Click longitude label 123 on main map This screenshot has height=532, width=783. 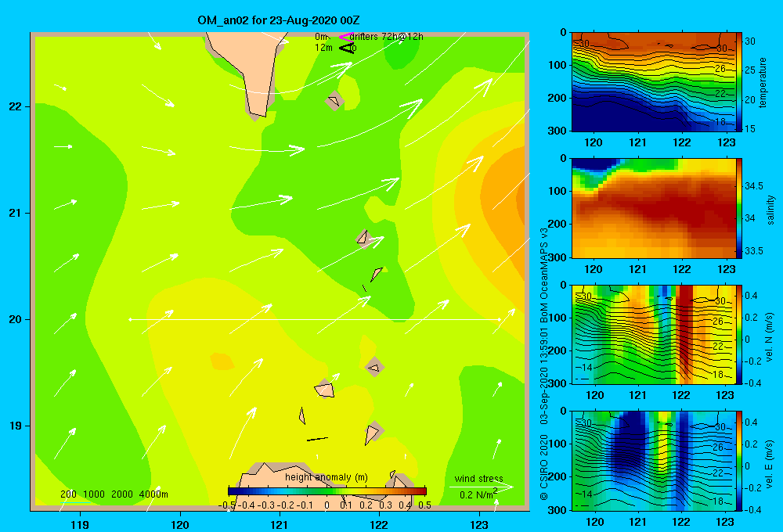[x=479, y=524]
